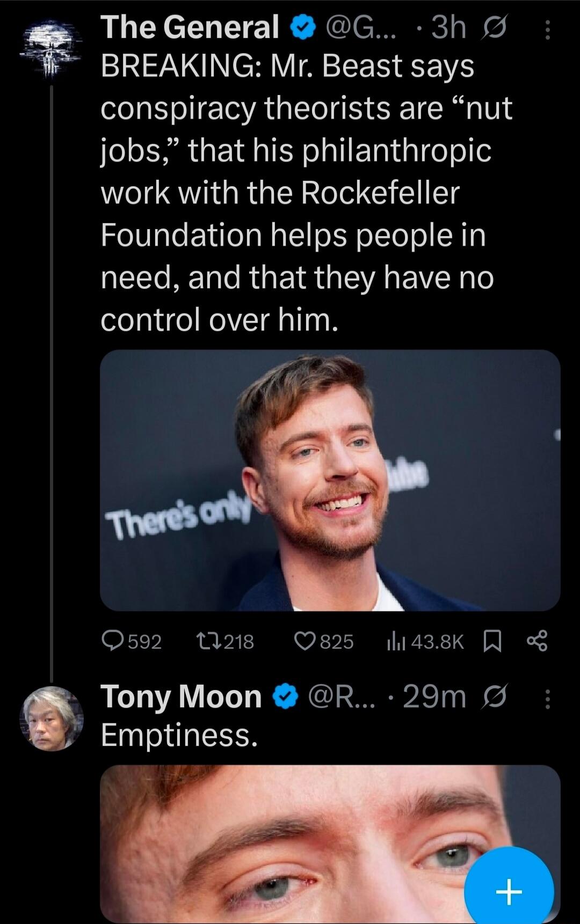The width and height of the screenshot is (580, 924).
Task: Like The General's tweet (825 likes)
Action: (305, 641)
